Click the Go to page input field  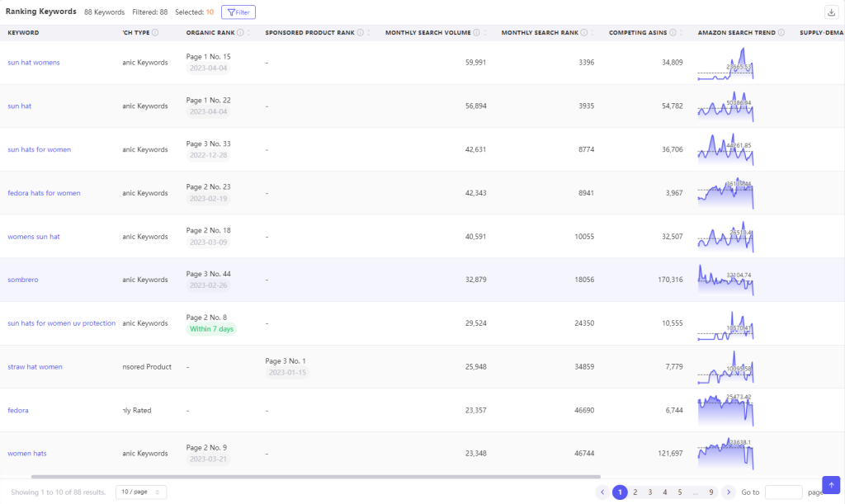click(784, 492)
